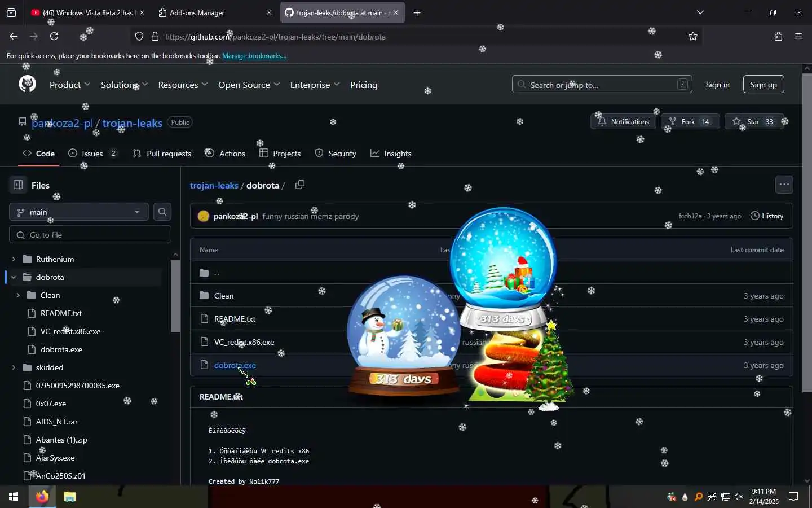Expand the Ruthenium folder in tree
This screenshot has width=812, height=508.
(x=14, y=259)
